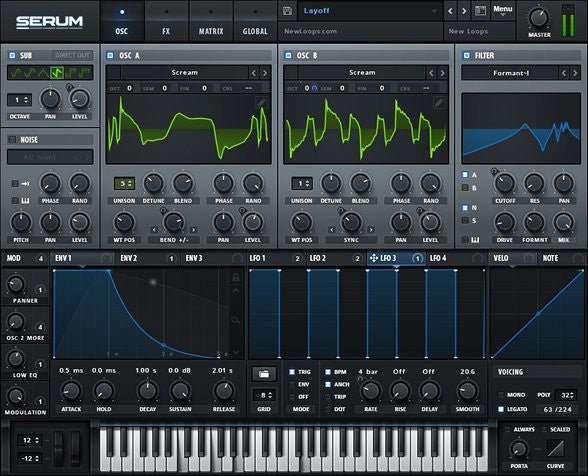
Task: Select the ENV 3 tab
Action: click(x=212, y=258)
